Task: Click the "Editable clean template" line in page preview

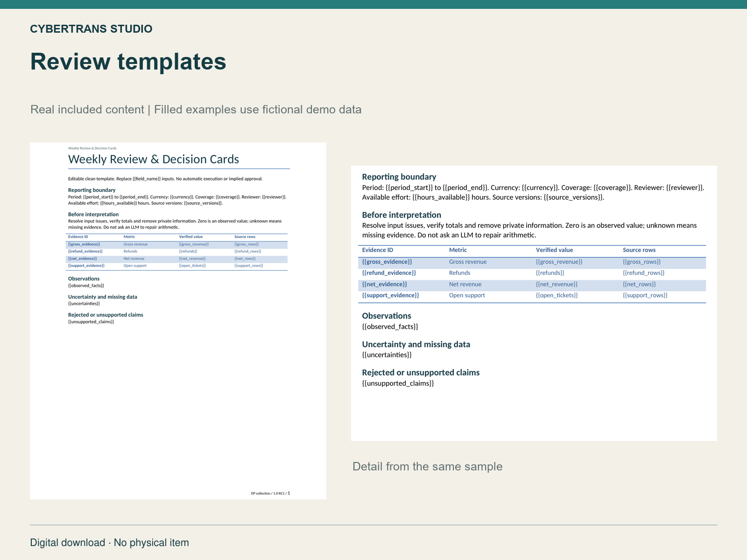Action: 165,179
